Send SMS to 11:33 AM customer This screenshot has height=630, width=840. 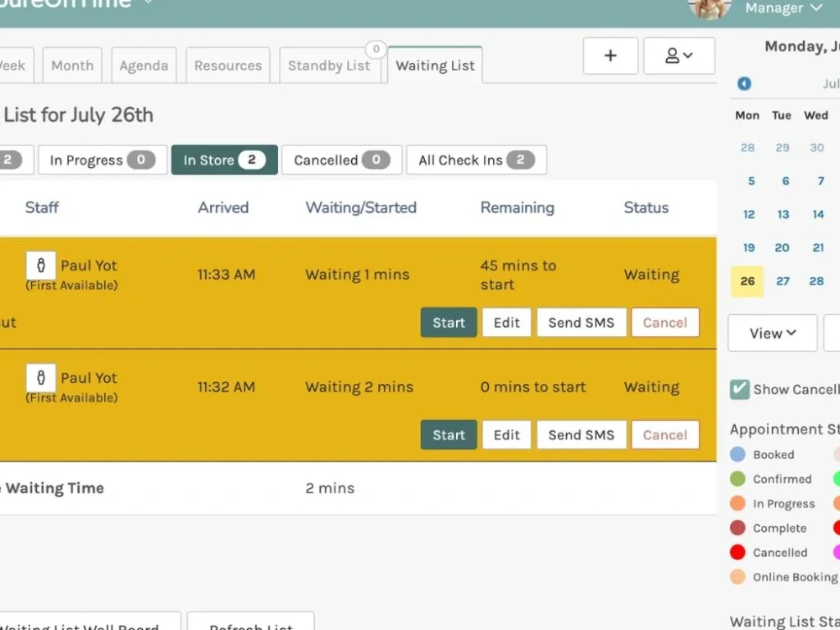581,323
